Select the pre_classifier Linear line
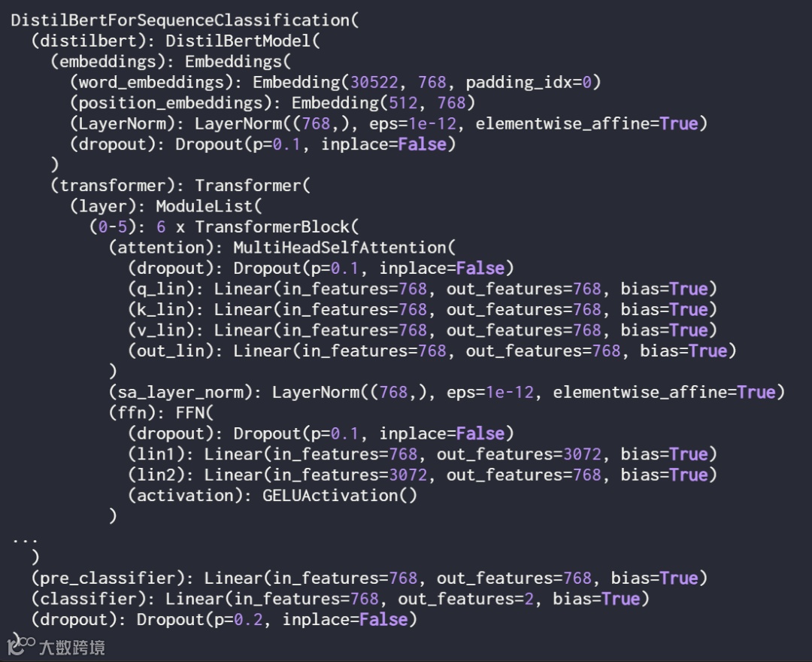The image size is (812, 662). point(369,578)
